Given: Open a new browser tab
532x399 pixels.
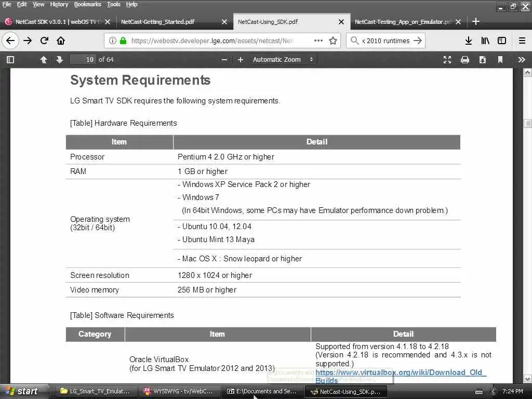Looking at the screenshot, I should pos(476,22).
